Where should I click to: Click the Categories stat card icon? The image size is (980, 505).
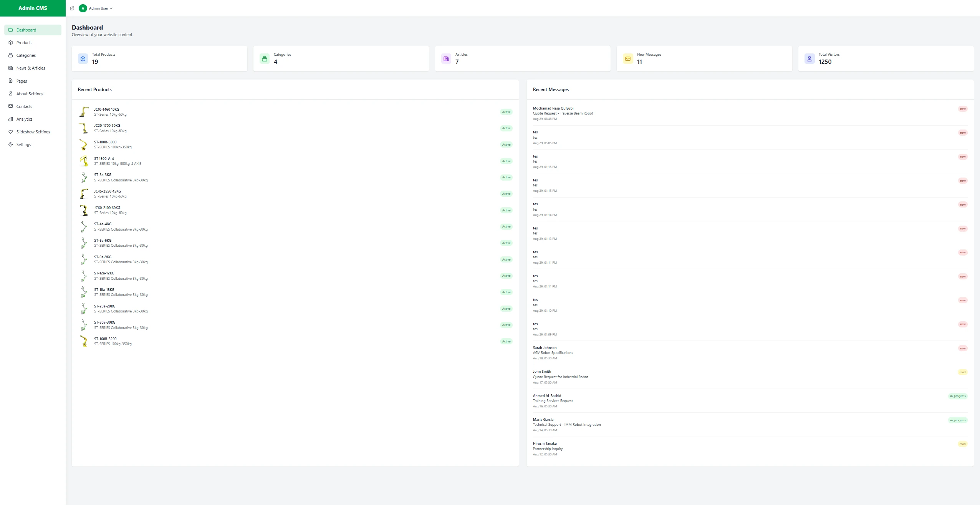(x=264, y=59)
